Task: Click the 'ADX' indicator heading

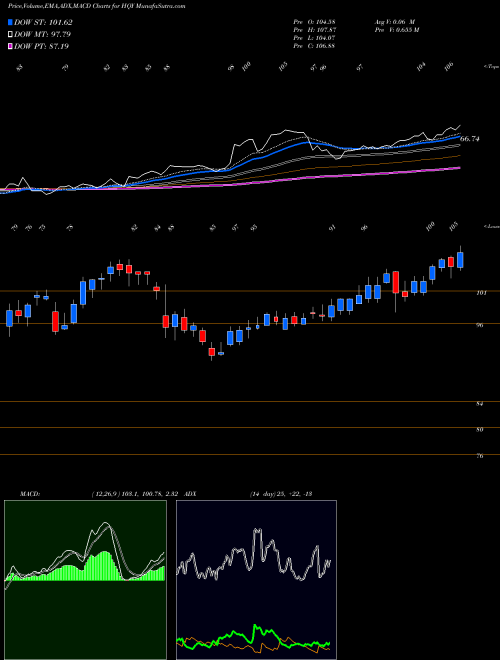Action: [x=191, y=494]
